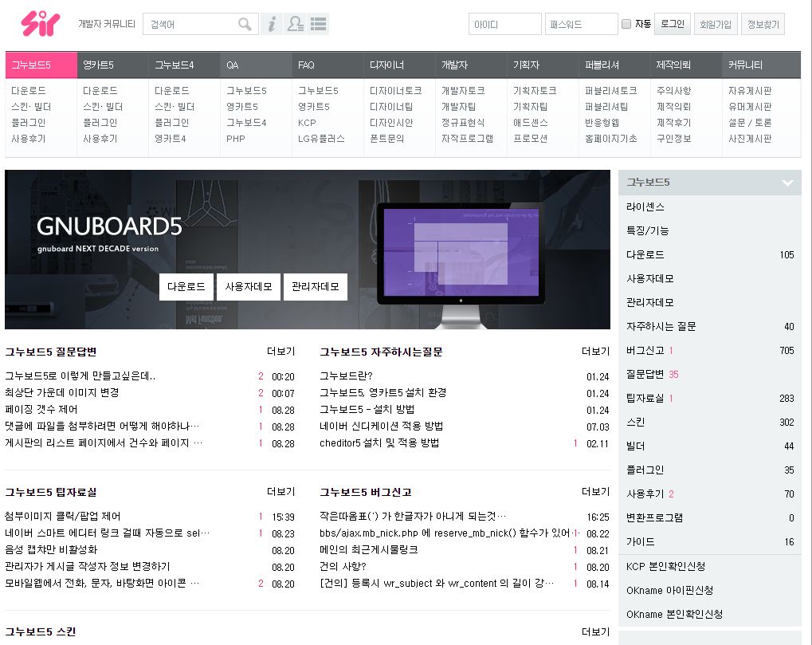Click into the 검색어 search box
Image resolution: width=812 pixels, height=645 pixels.
[x=191, y=25]
